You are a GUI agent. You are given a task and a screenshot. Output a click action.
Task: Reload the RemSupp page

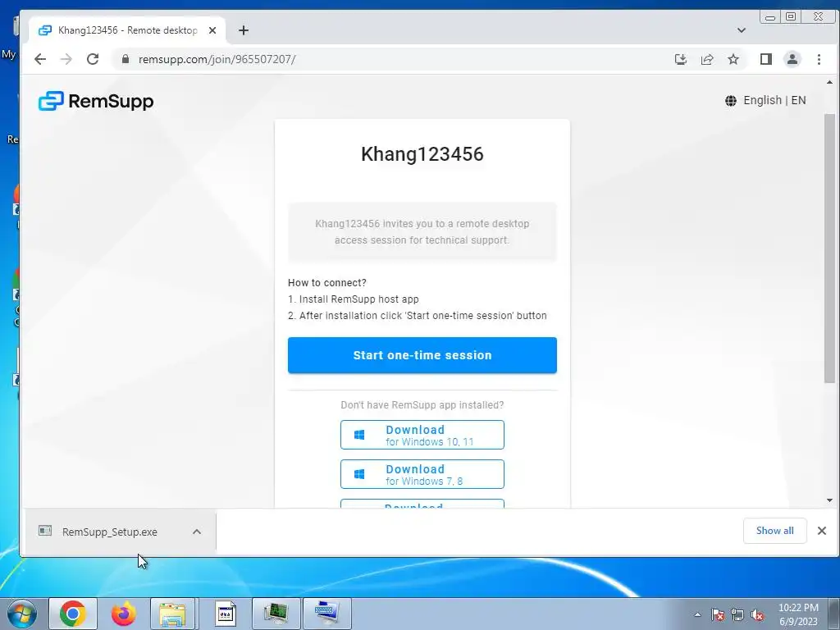(93, 59)
